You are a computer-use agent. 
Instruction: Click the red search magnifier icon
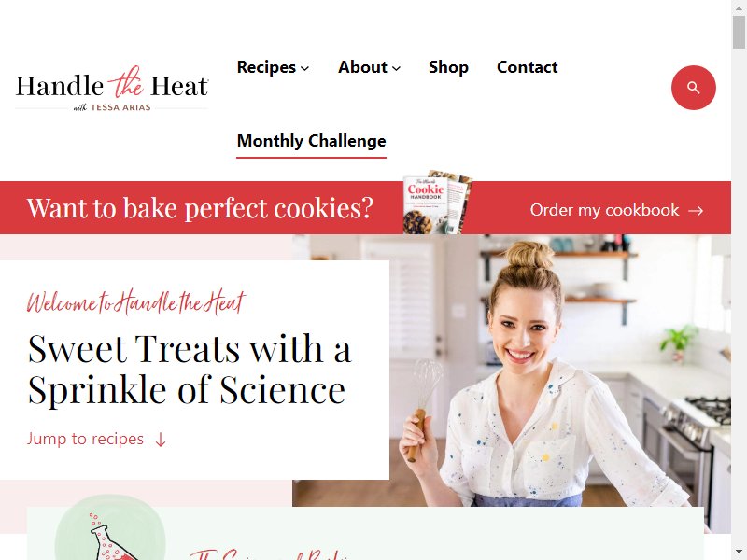click(693, 88)
